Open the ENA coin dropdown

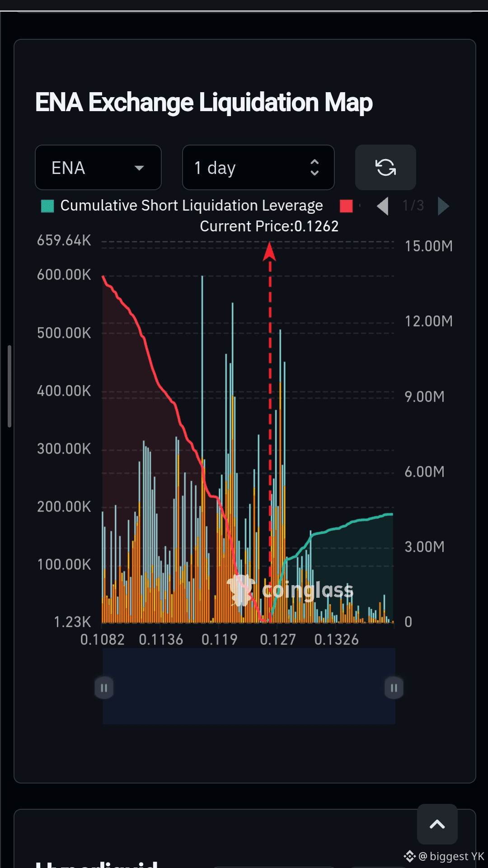coord(98,168)
